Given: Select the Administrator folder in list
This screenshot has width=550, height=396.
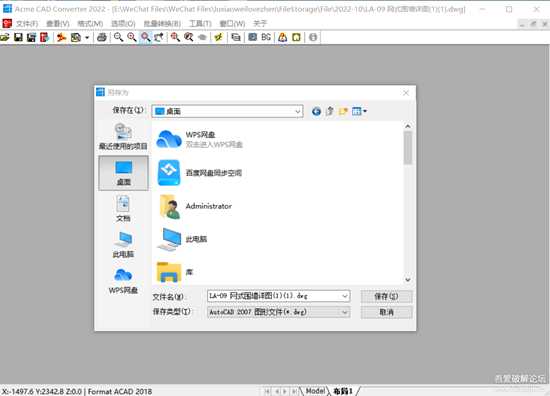Looking at the screenshot, I should [195, 206].
